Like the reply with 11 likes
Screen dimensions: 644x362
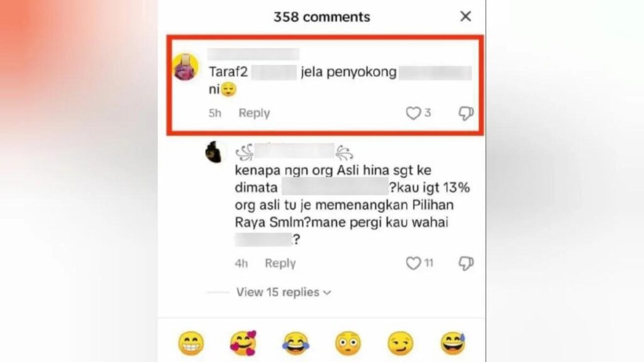[x=413, y=263]
